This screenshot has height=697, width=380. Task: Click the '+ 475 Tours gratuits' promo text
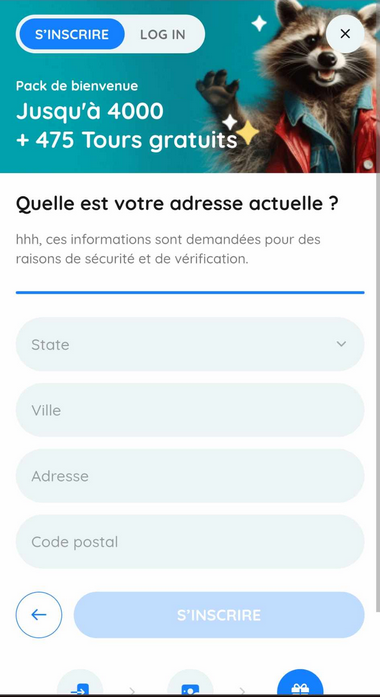point(127,140)
